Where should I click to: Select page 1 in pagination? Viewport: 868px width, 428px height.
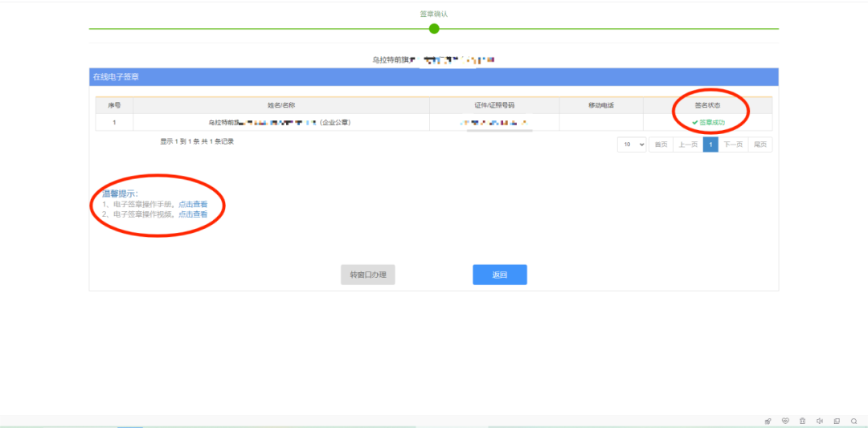710,145
